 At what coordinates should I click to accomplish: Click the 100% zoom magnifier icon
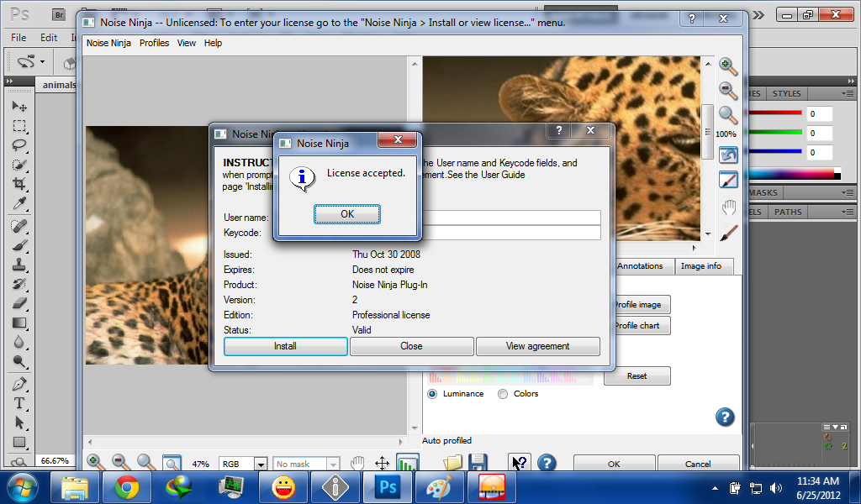coord(728,115)
